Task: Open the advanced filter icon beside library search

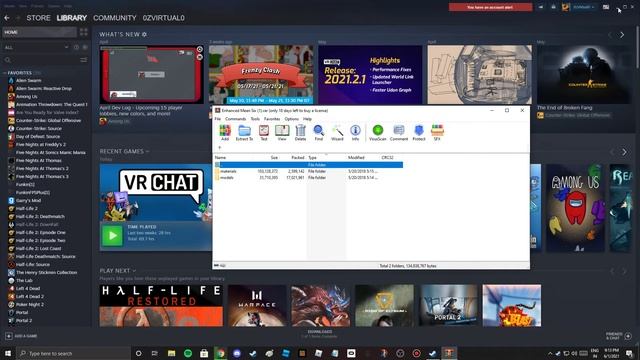Action: coord(84,60)
